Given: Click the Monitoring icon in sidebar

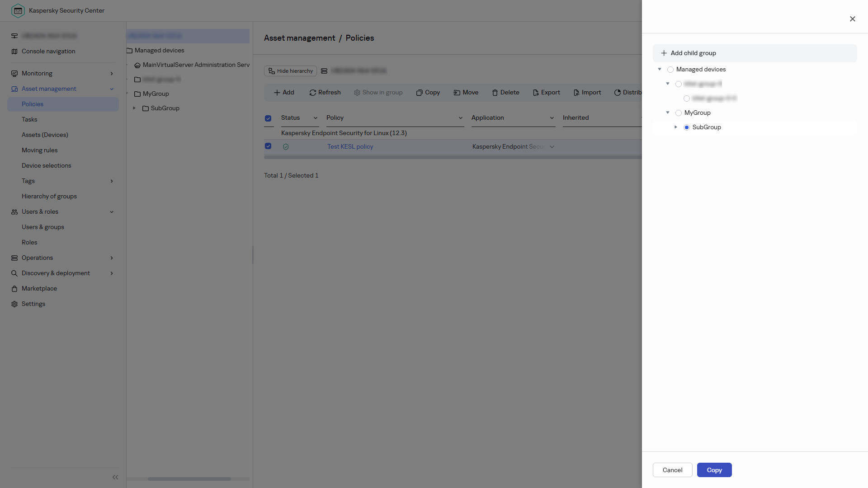Looking at the screenshot, I should coord(14,74).
